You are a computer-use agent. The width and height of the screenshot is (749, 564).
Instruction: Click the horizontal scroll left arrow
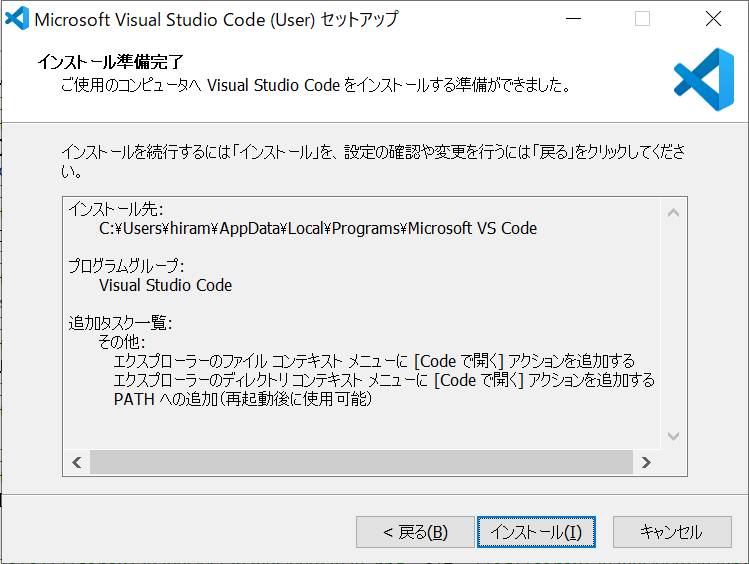tap(77, 462)
